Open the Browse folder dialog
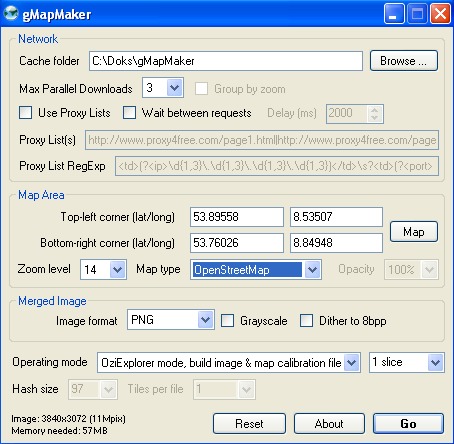The height and width of the screenshot is (444, 454). 404,61
